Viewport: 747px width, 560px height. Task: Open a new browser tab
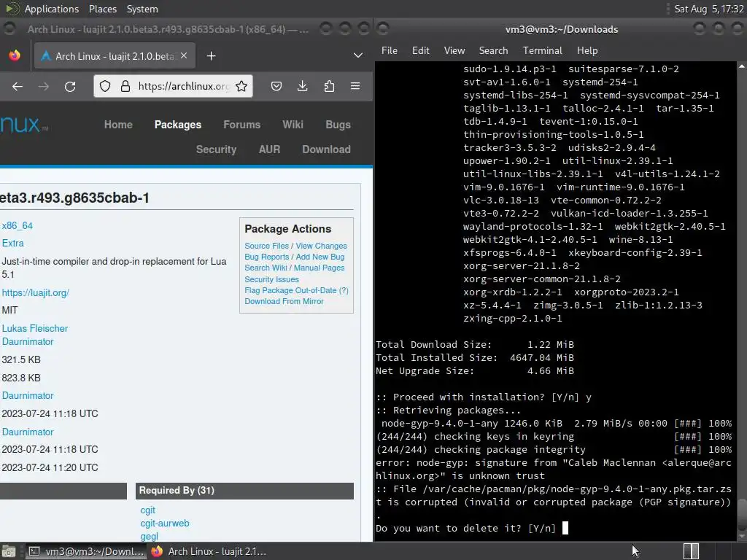point(211,56)
